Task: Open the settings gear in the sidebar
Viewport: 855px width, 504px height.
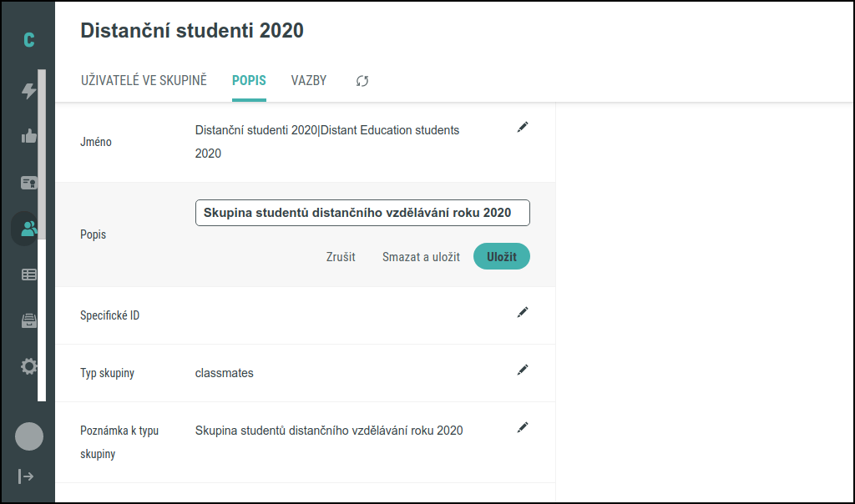Action: 28,365
